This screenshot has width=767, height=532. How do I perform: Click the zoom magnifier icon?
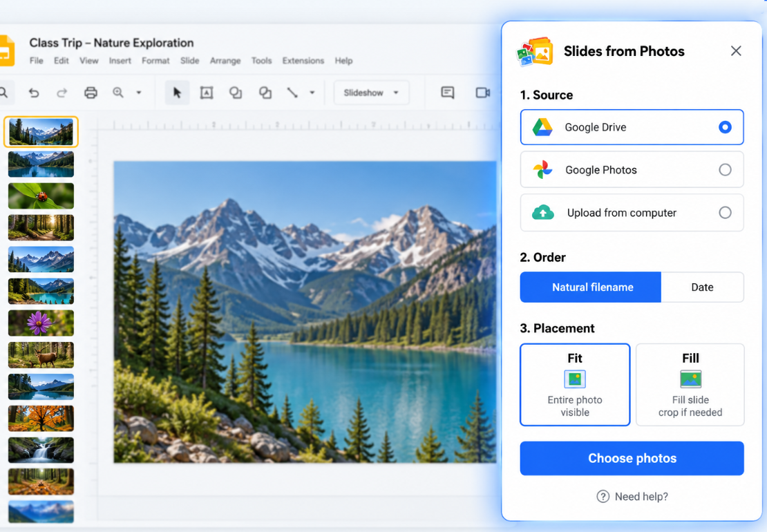tap(118, 93)
